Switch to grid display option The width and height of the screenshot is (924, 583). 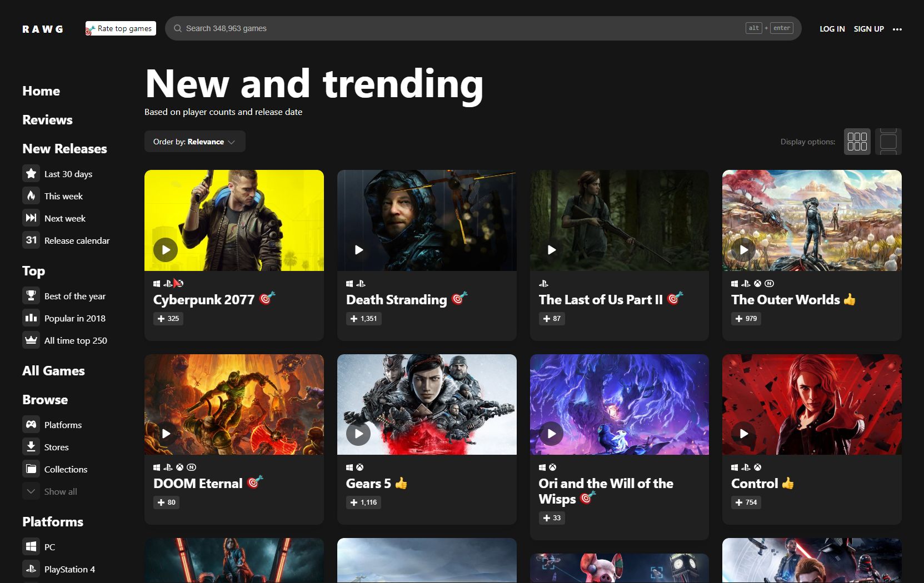[857, 142]
